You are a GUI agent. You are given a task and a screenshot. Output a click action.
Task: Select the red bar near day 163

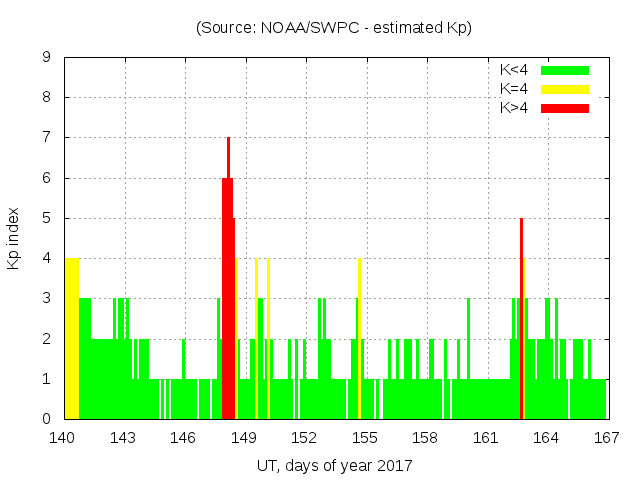[521, 320]
